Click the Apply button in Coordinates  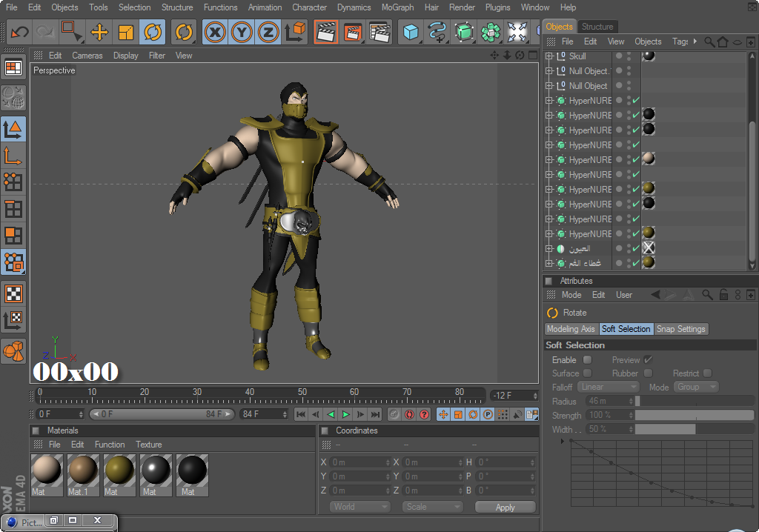(x=505, y=507)
